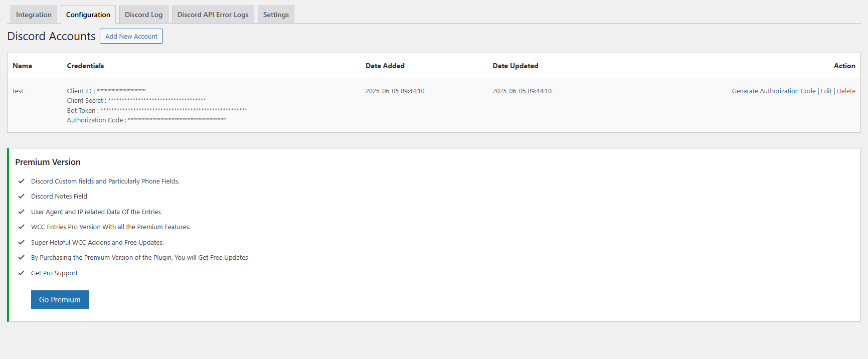Click checkmark beside Discord Notes Field

[22, 196]
